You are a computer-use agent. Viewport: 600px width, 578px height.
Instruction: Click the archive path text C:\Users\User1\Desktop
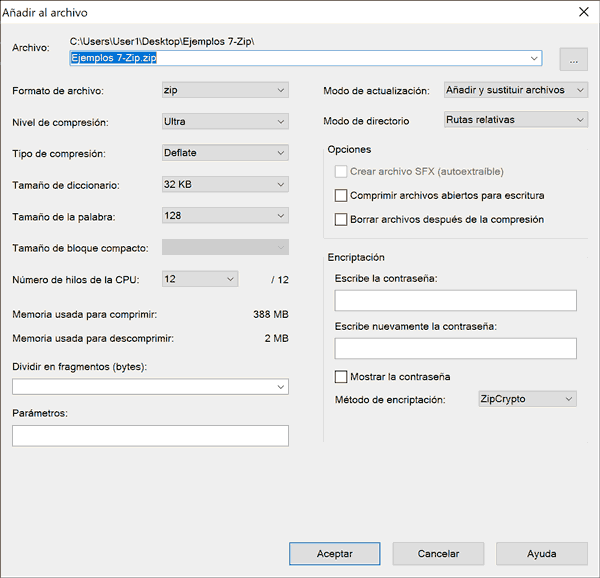[x=162, y=42]
